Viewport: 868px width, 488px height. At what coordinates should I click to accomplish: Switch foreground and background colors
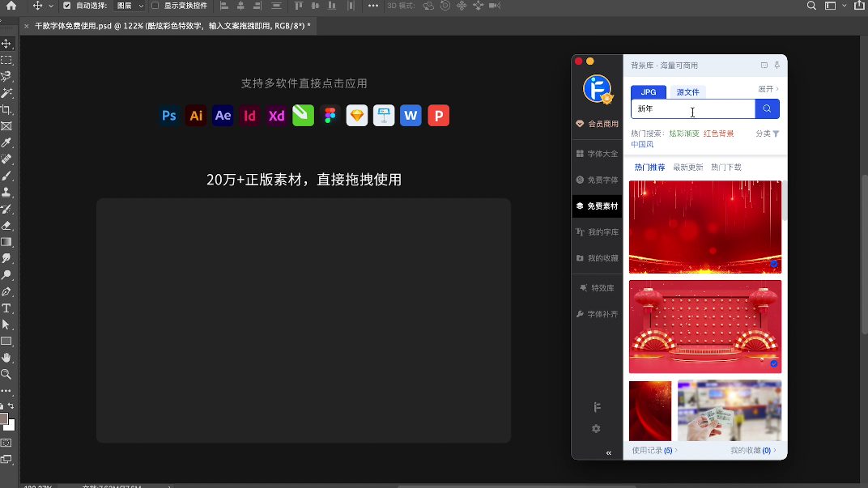click(11, 406)
